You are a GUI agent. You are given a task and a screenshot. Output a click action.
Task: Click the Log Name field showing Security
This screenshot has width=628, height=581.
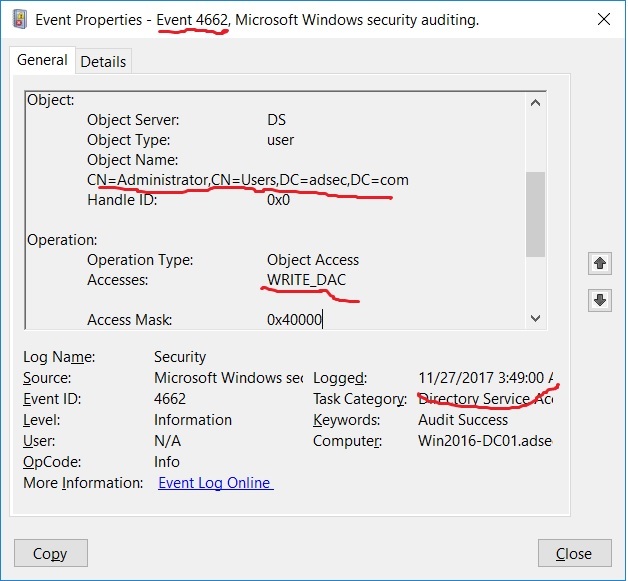pyautogui.click(x=180, y=357)
